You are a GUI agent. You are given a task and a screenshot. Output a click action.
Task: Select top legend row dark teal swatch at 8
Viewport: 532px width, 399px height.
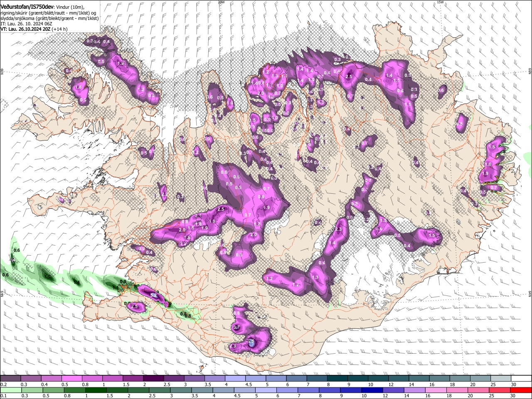coord(337,379)
